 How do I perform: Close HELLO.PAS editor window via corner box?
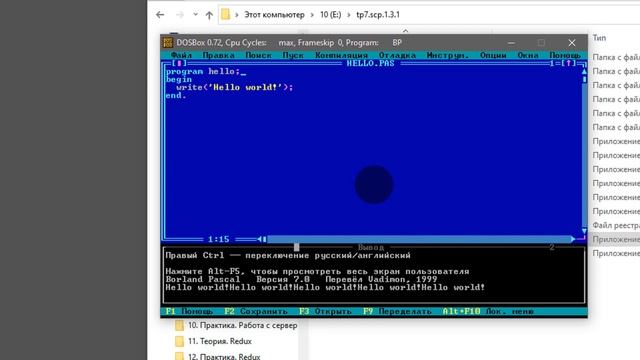(179, 63)
